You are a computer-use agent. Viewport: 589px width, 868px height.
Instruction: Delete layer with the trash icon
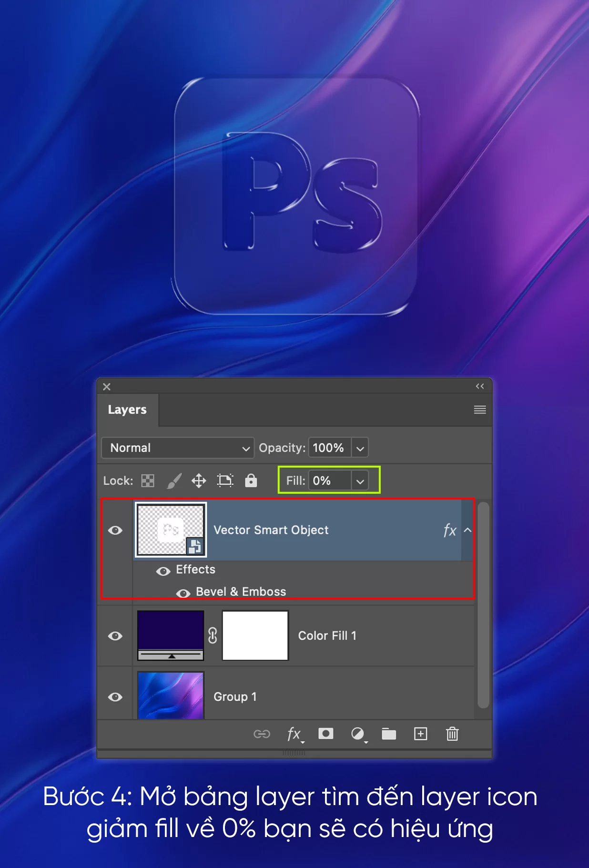452,734
